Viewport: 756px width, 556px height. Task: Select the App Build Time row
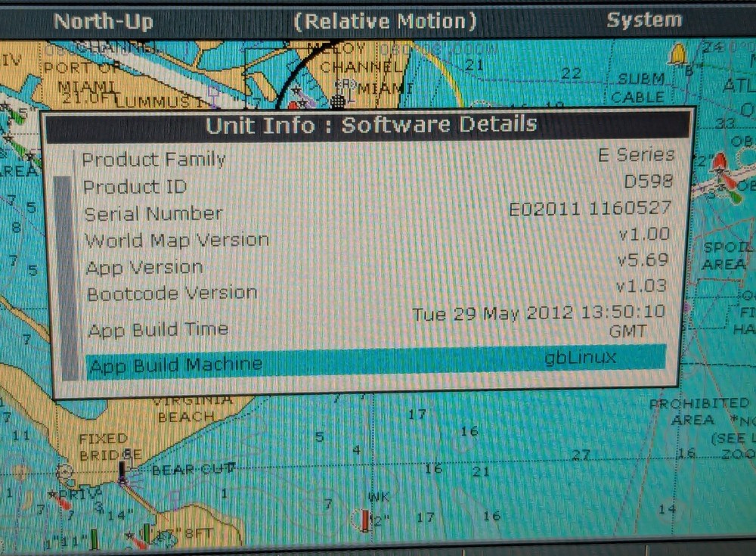(x=377, y=322)
